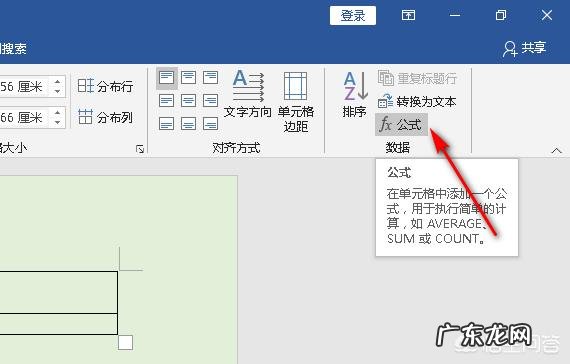Screen dimensions: 570x364
Task: Close the Word window
Action: (x=547, y=15)
